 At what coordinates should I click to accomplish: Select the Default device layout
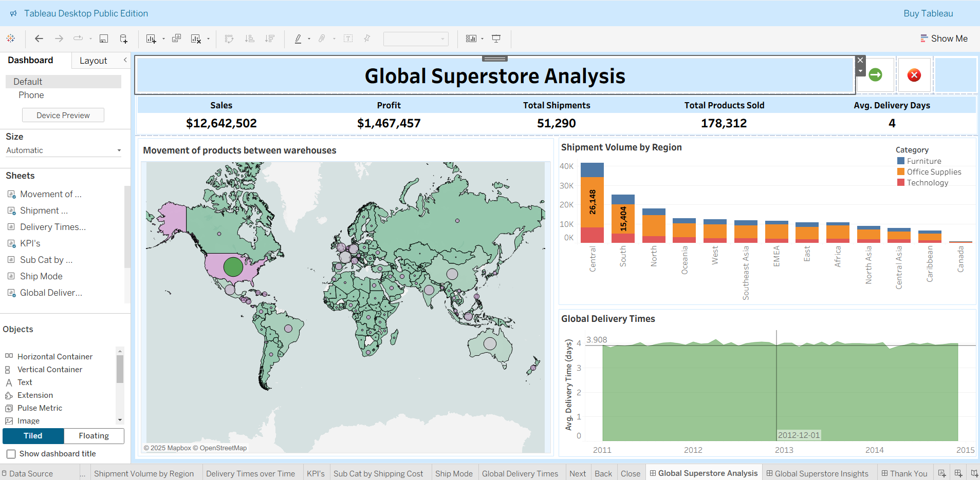coord(64,82)
